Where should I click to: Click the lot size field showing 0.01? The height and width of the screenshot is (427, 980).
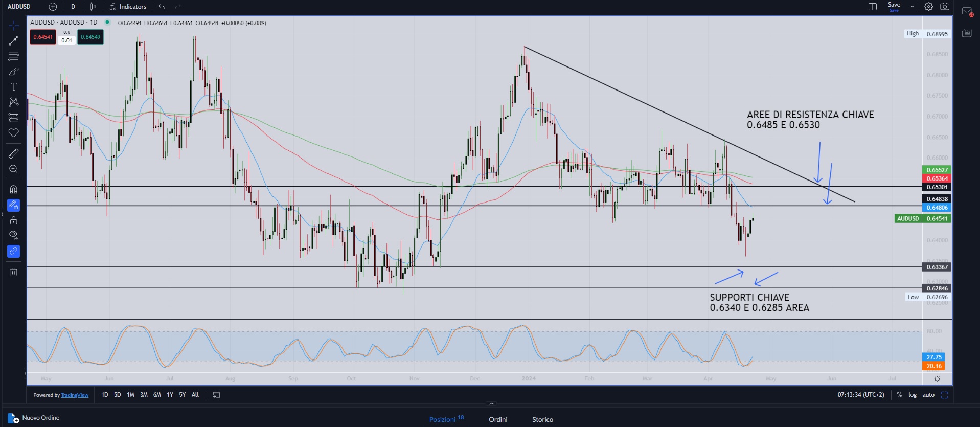click(66, 40)
